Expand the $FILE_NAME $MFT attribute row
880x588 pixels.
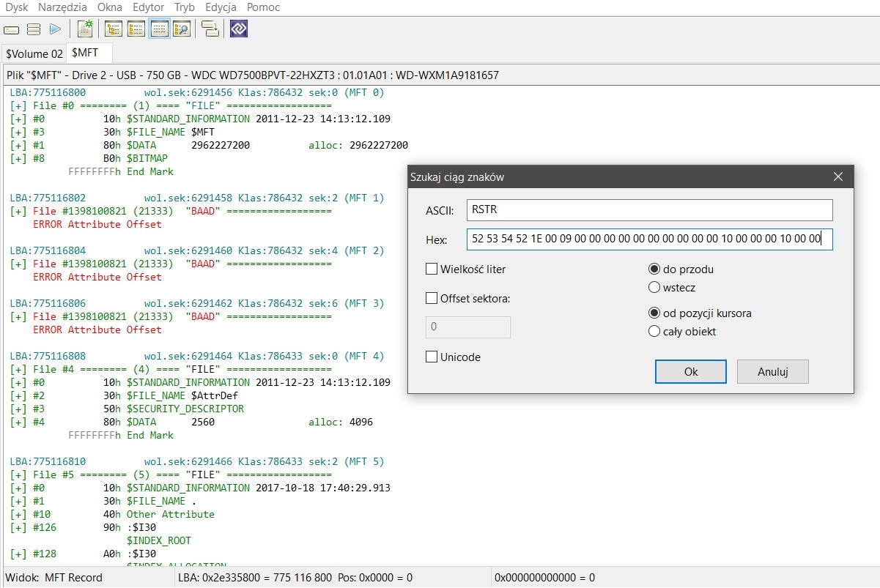click(x=19, y=132)
